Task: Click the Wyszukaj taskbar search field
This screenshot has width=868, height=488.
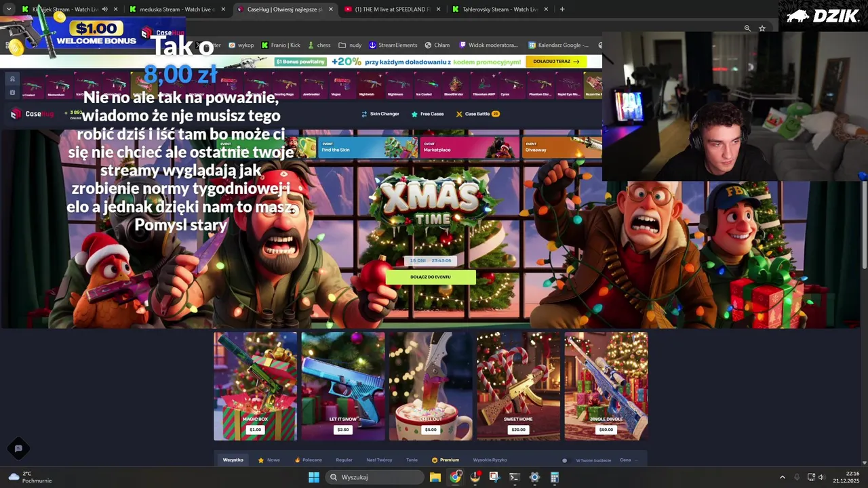Action: click(x=375, y=477)
